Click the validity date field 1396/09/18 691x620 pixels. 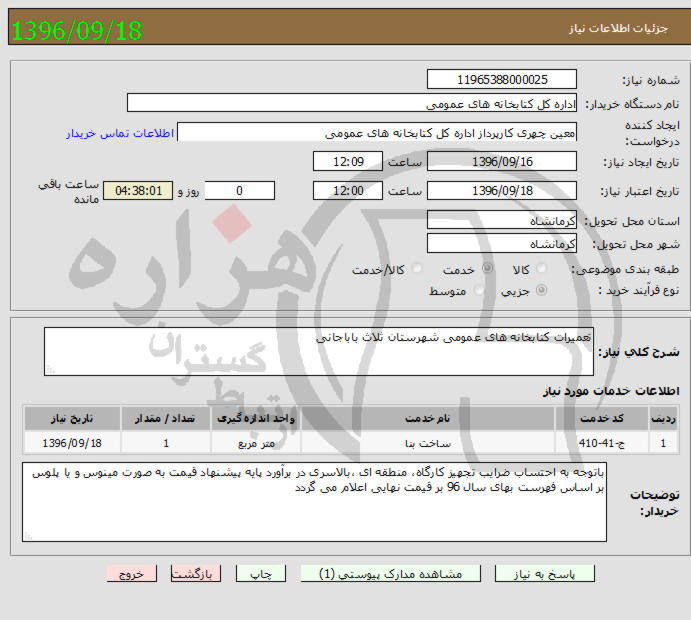pos(502,190)
